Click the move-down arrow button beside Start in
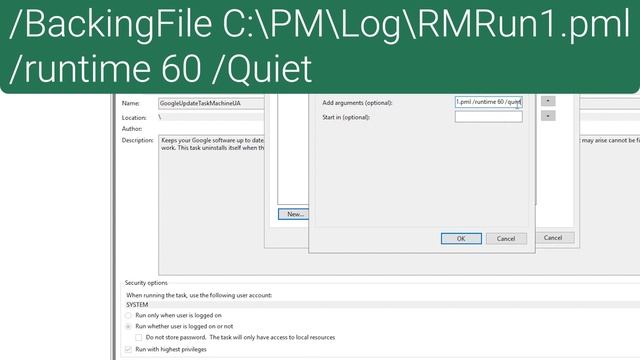The image size is (640, 360). 548,116
